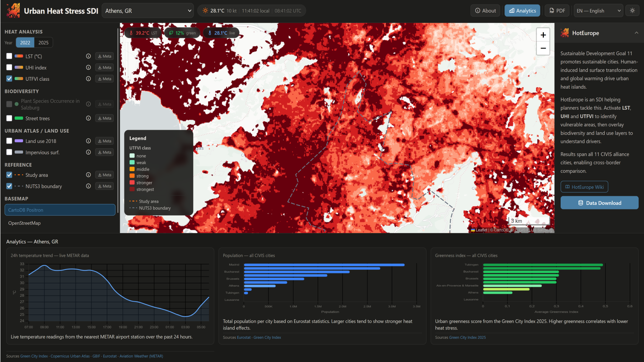Enable the UHI index layer checkbox
The height and width of the screenshot is (362, 644).
[9, 68]
